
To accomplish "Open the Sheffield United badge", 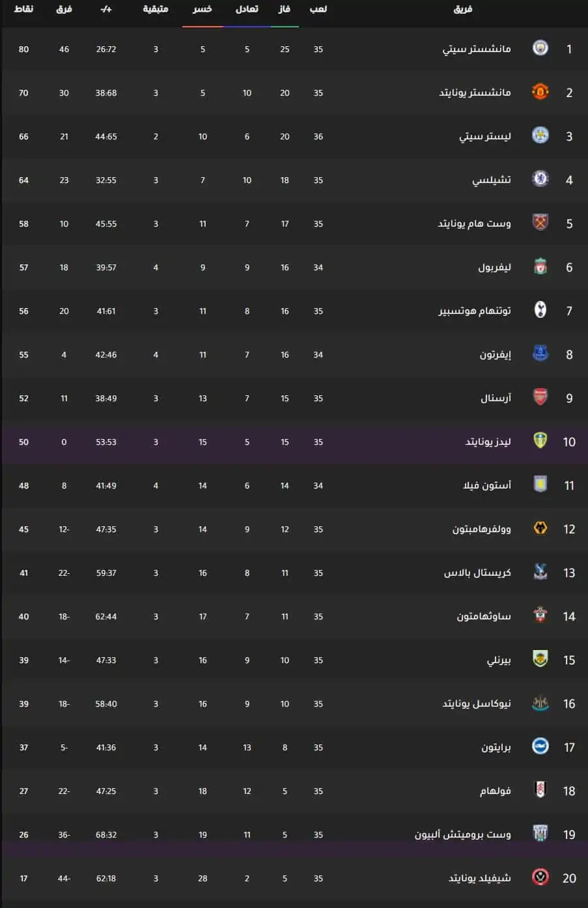I will (x=540, y=877).
